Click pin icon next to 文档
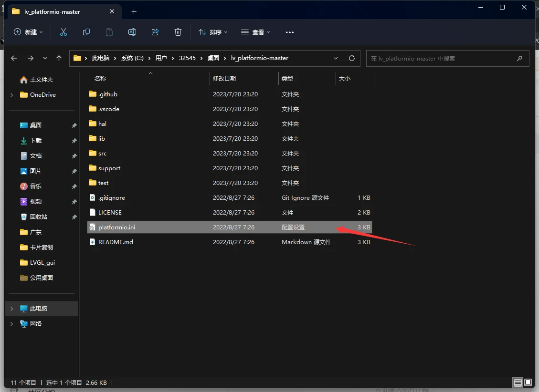The width and height of the screenshot is (539, 392). click(x=74, y=156)
